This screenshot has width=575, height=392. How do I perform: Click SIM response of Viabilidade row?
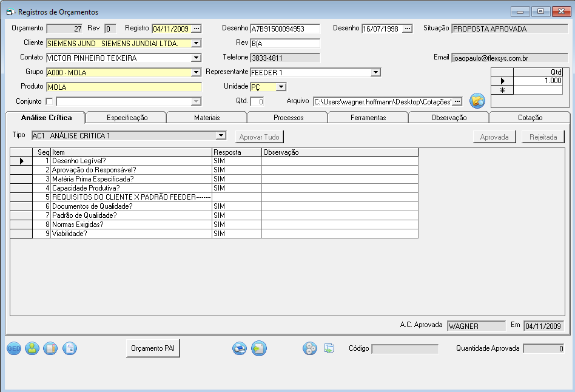237,234
